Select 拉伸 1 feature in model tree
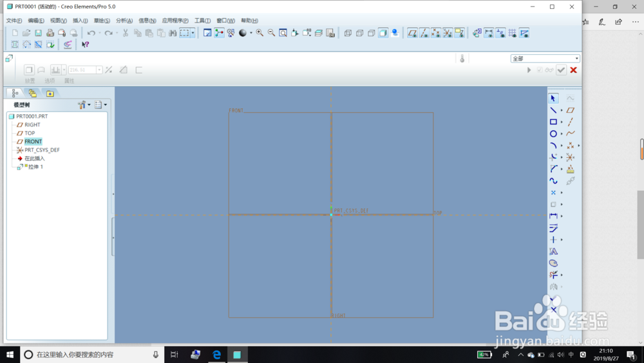 pos(35,166)
